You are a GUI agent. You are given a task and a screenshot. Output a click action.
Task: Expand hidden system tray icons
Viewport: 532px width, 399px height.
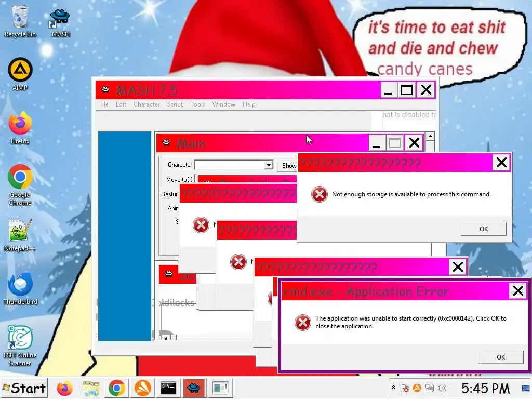coord(394,388)
